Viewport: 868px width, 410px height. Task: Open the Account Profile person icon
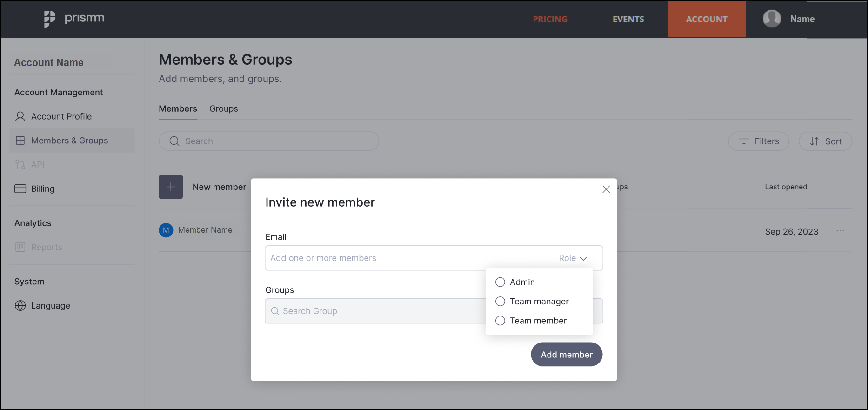[20, 116]
